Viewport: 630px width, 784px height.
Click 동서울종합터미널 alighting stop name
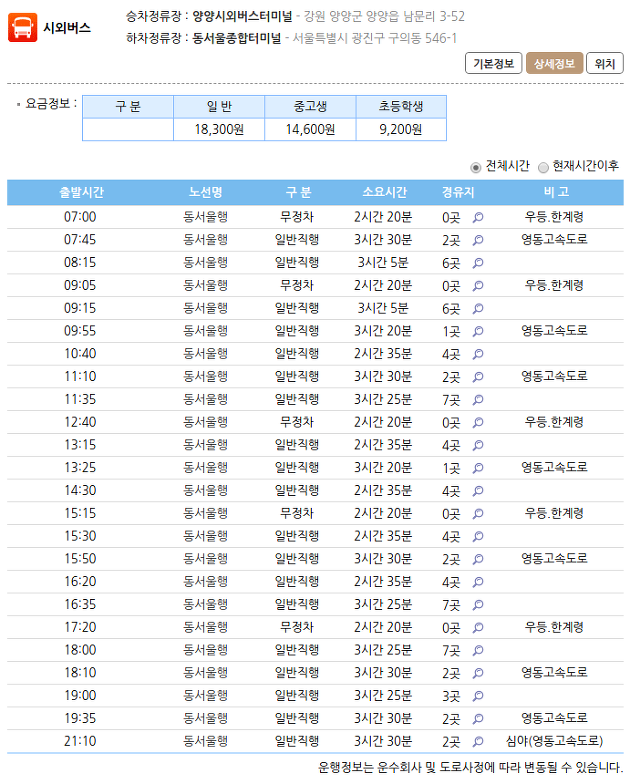[237, 38]
